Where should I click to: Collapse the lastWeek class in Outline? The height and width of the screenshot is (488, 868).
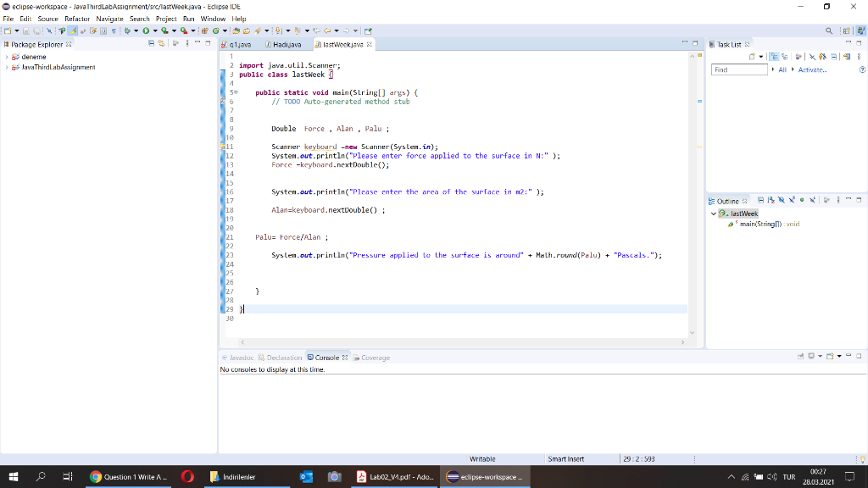click(x=714, y=213)
